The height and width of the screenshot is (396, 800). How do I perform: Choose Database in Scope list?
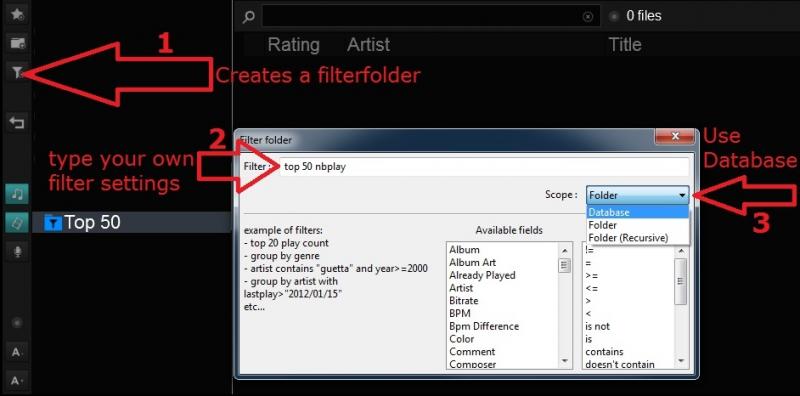pos(638,212)
